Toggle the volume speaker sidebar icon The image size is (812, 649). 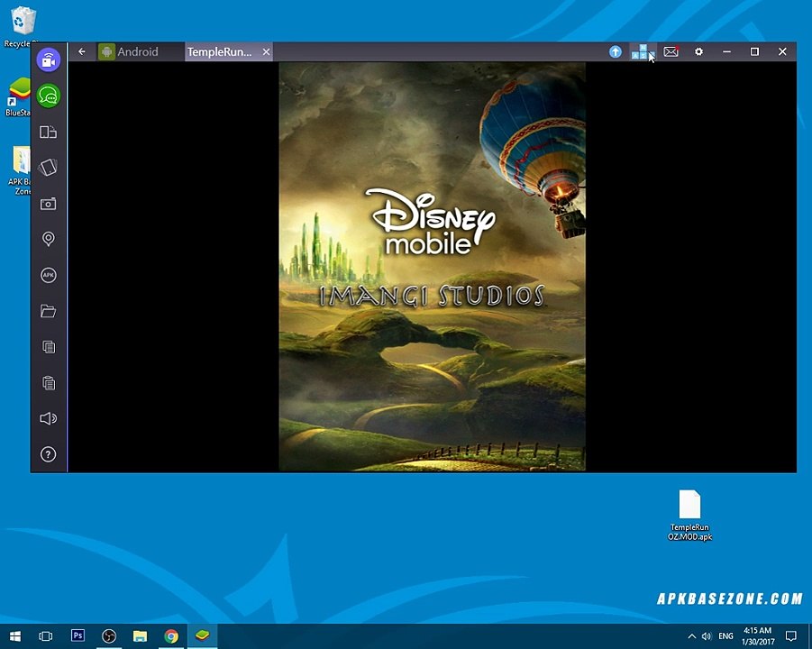(x=48, y=418)
